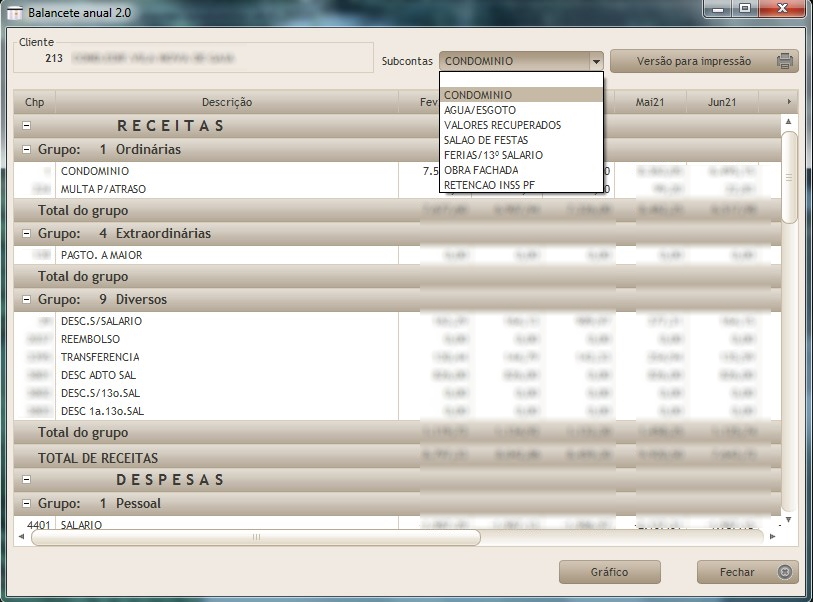This screenshot has width=813, height=602.
Task: Collapse Grupo 1 Pessoal group
Action: coord(26,503)
